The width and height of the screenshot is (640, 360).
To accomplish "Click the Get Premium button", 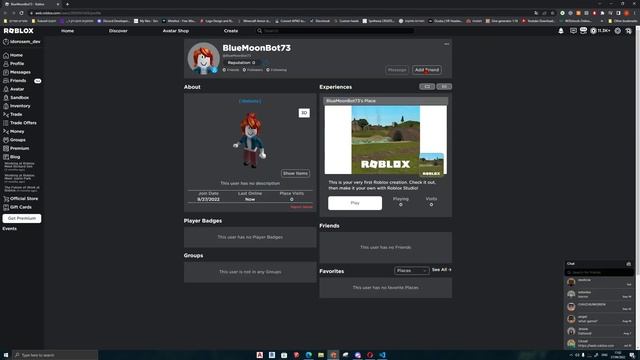I will [x=22, y=218].
